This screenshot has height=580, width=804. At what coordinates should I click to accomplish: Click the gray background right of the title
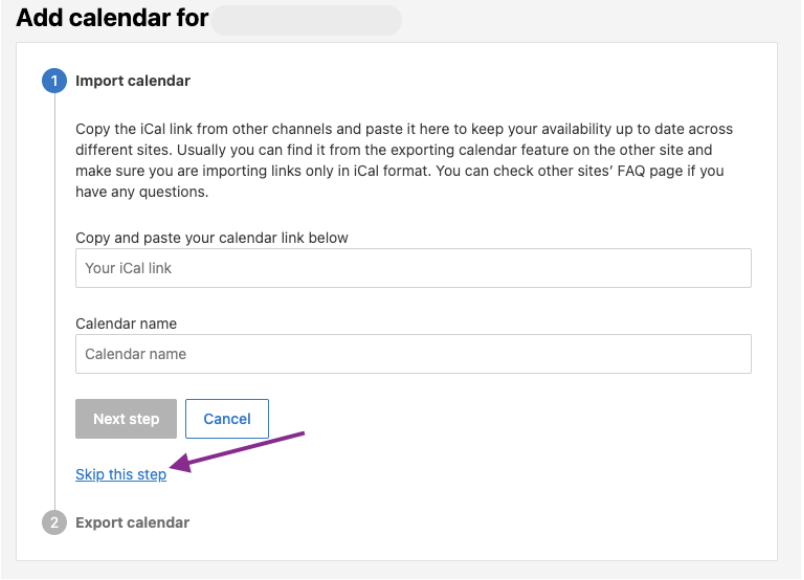600,20
